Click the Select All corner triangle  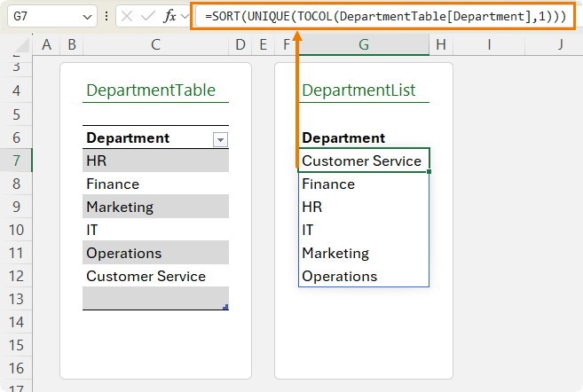pos(23,45)
